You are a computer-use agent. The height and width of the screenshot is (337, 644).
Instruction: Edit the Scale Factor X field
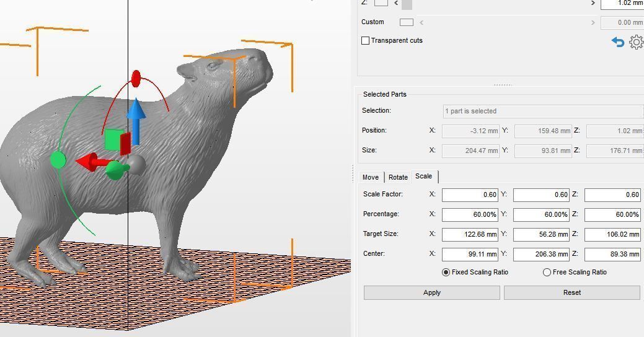[x=470, y=195]
